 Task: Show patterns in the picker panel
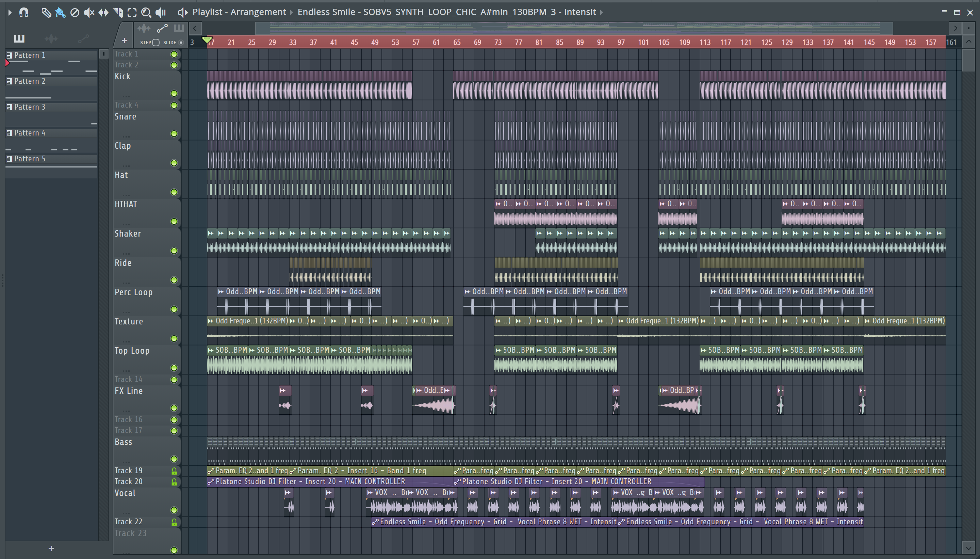(19, 38)
